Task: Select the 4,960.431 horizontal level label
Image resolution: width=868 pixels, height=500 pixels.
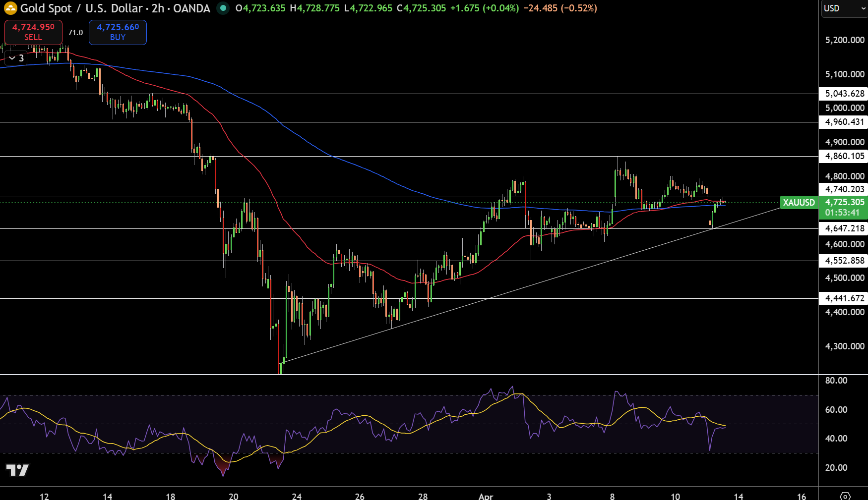Action: (844, 122)
